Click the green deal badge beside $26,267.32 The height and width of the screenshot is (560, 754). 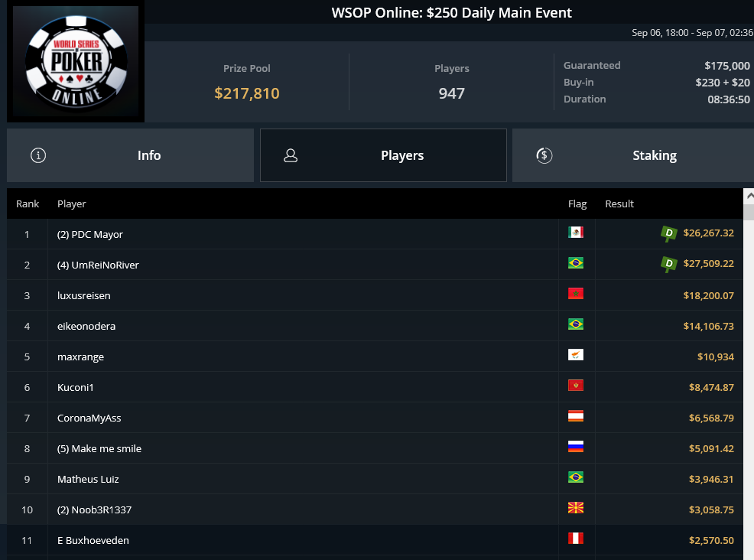coord(668,233)
